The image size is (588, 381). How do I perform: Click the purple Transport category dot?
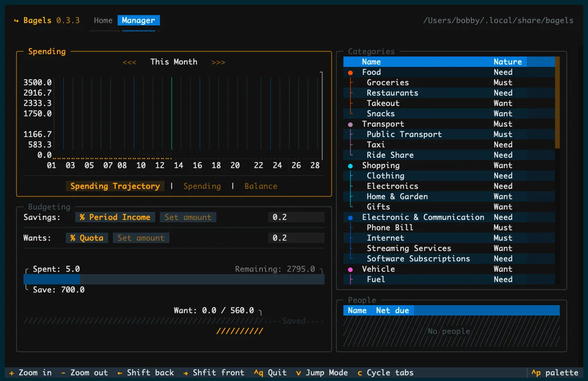pyautogui.click(x=350, y=124)
